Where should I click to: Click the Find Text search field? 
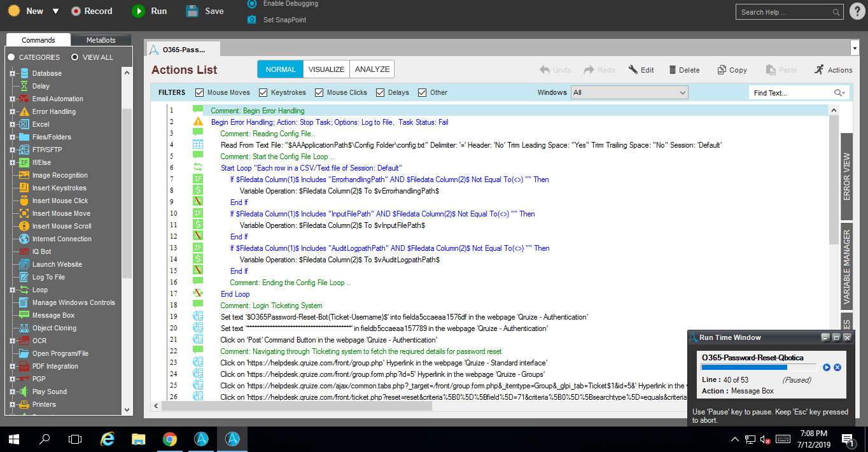click(x=791, y=93)
